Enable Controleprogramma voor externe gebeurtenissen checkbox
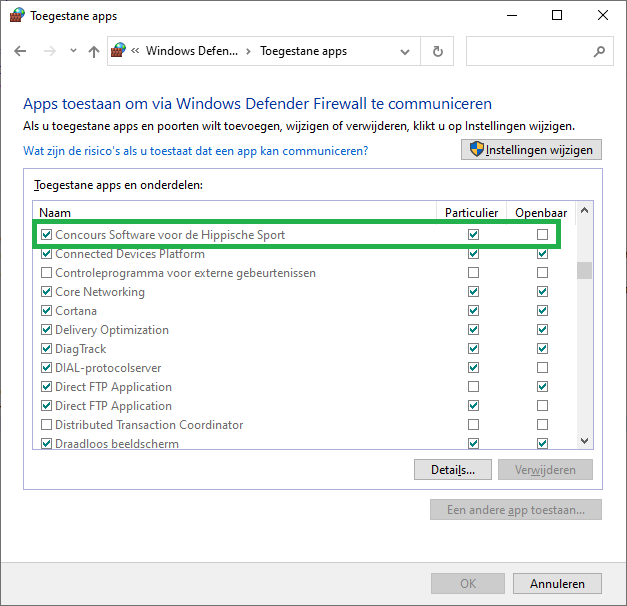Screen dimensions: 627x606 [46, 272]
